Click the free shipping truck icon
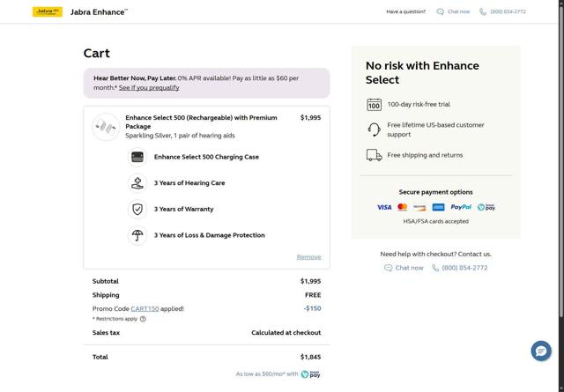 [374, 155]
